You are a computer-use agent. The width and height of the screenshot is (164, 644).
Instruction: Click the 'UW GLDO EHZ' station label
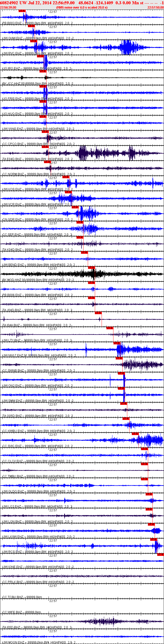[x=13, y=491]
